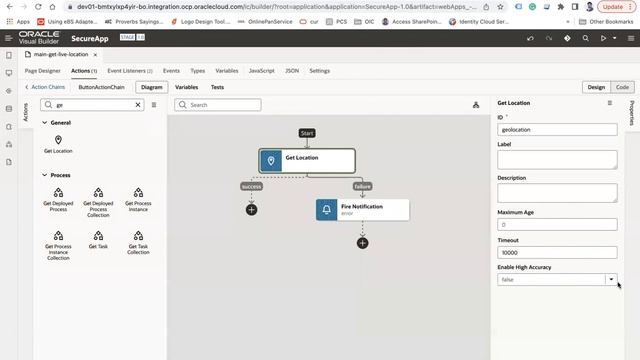Switch to the Page Designer tab
This screenshot has width=640, height=360.
coord(43,71)
